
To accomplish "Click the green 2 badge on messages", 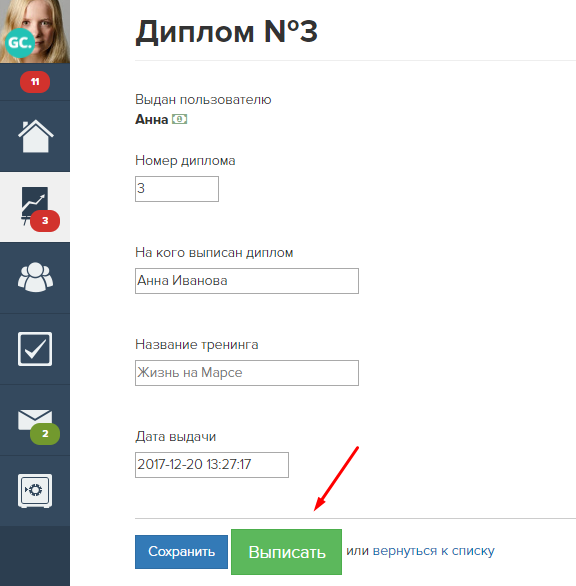I will [45, 434].
